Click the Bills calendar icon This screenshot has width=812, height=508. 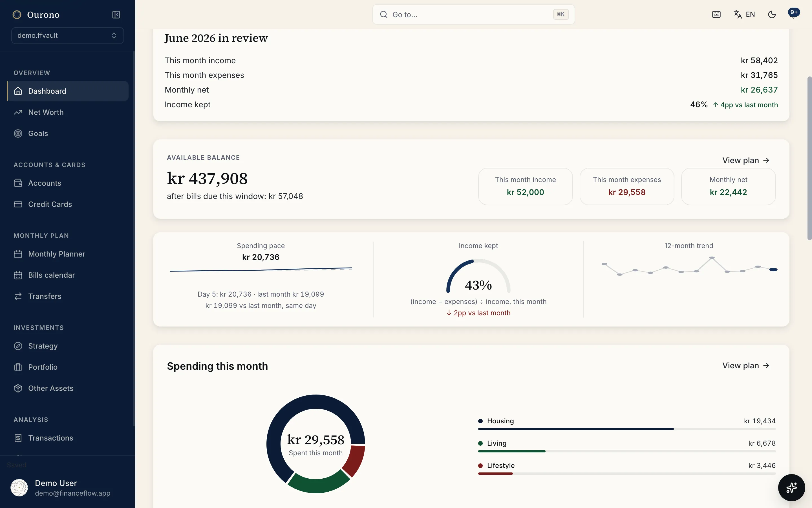point(18,275)
